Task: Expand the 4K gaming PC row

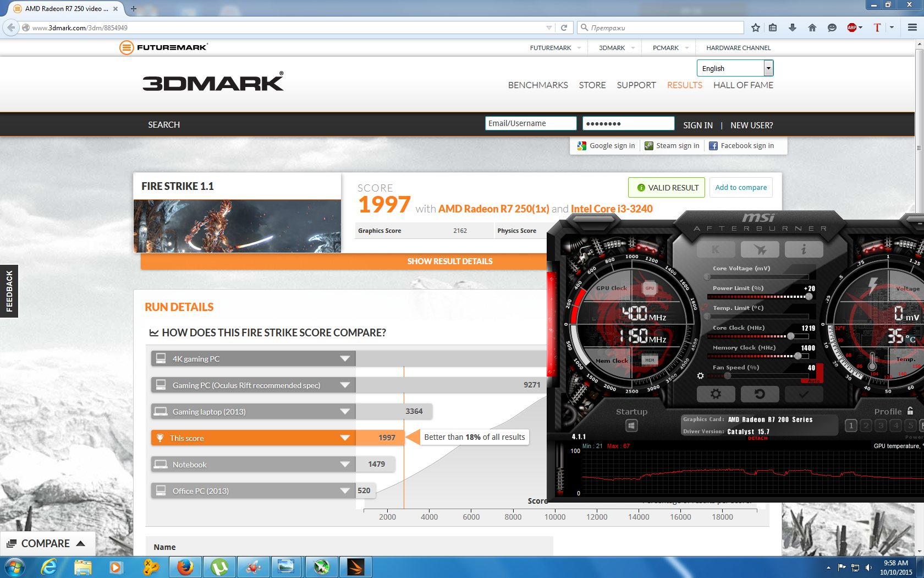Action: [x=345, y=359]
